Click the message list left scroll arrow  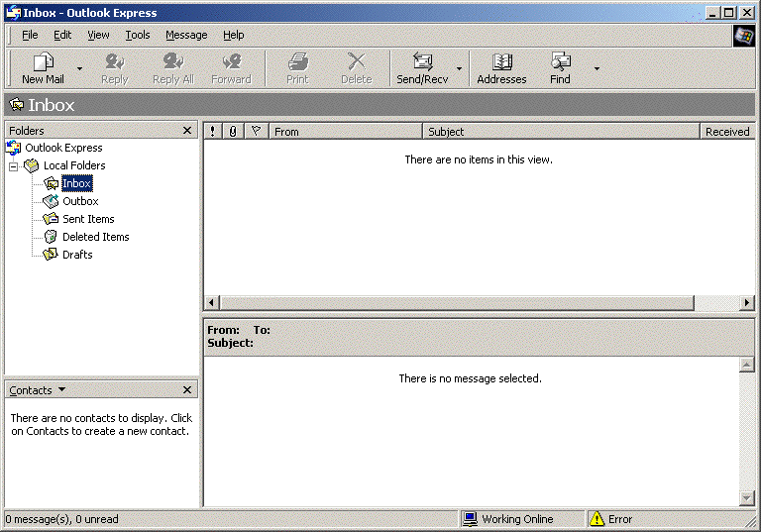pos(212,303)
